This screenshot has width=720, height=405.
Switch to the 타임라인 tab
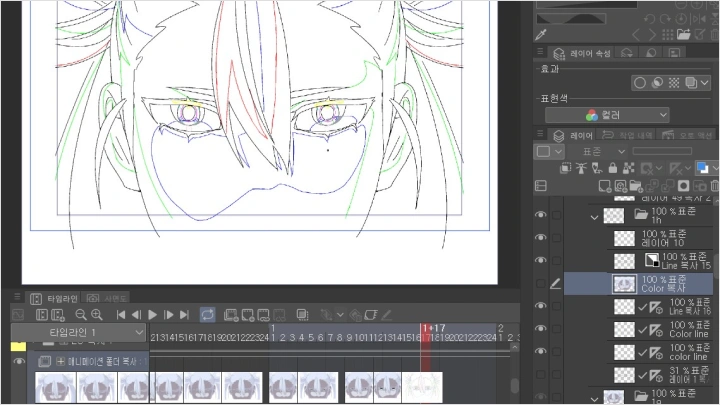tap(54, 299)
